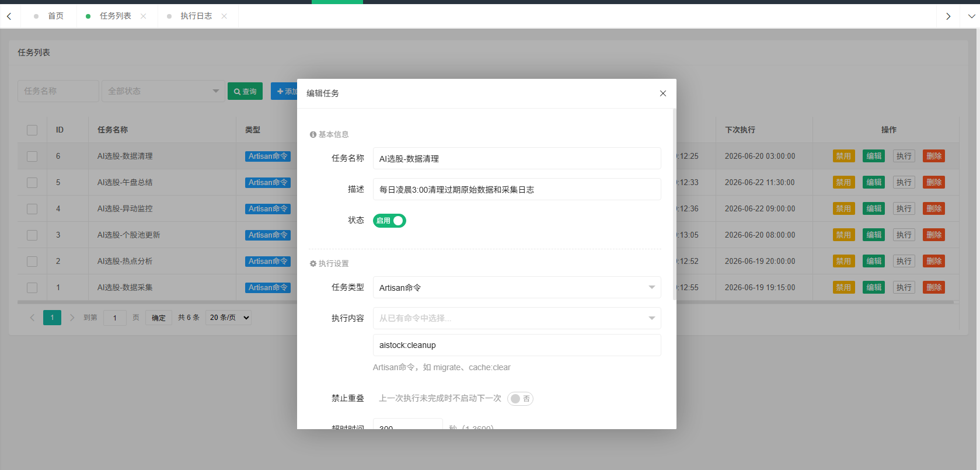Select page 1 in pagination
Image resolution: width=980 pixels, height=470 pixels.
coord(52,318)
